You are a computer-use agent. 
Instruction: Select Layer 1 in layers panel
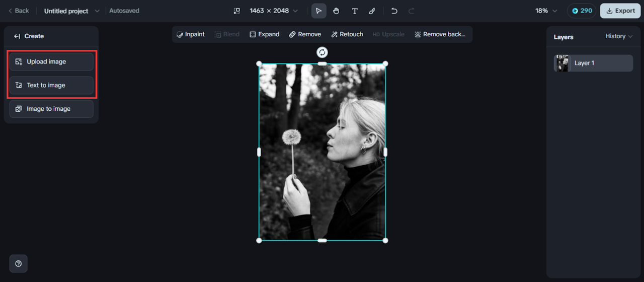click(x=594, y=63)
